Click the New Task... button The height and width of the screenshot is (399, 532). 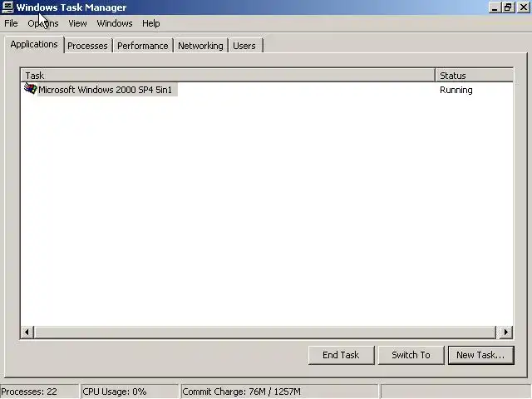480,355
